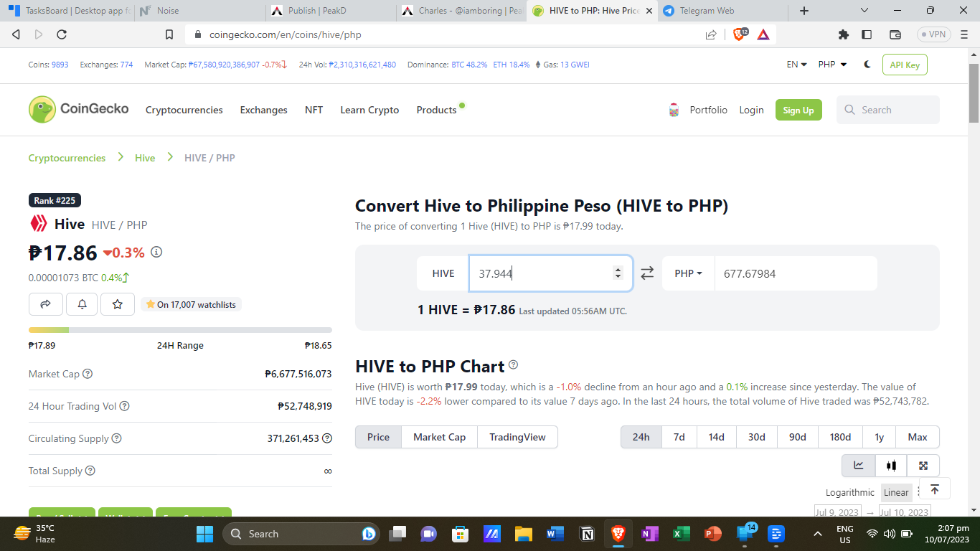Select Logarithmic chart scale

(x=850, y=492)
